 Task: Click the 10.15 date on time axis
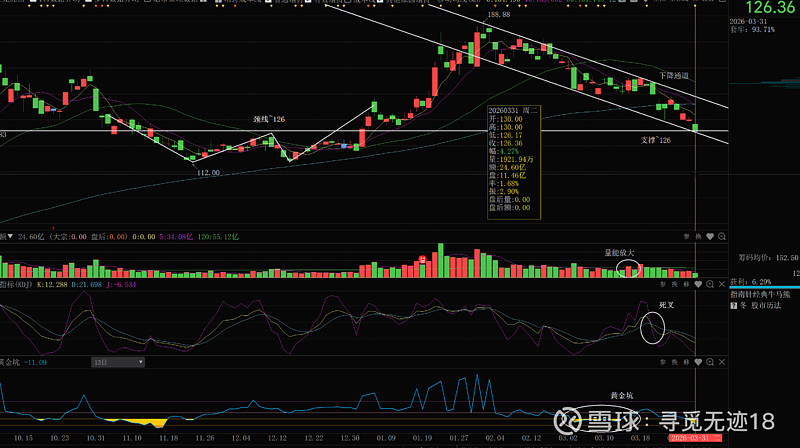click(x=23, y=438)
